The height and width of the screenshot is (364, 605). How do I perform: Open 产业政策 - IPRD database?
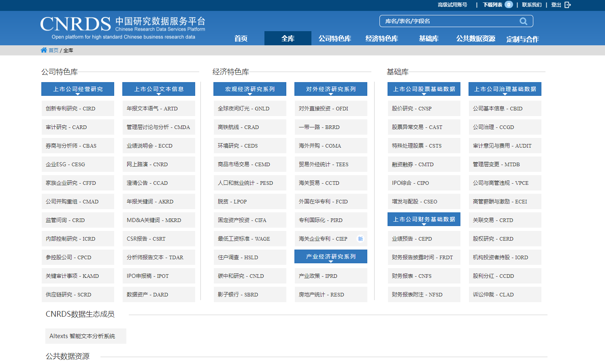331,276
